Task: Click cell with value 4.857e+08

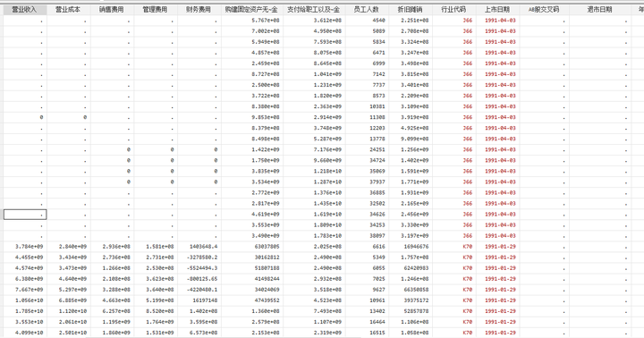Action: [251, 53]
